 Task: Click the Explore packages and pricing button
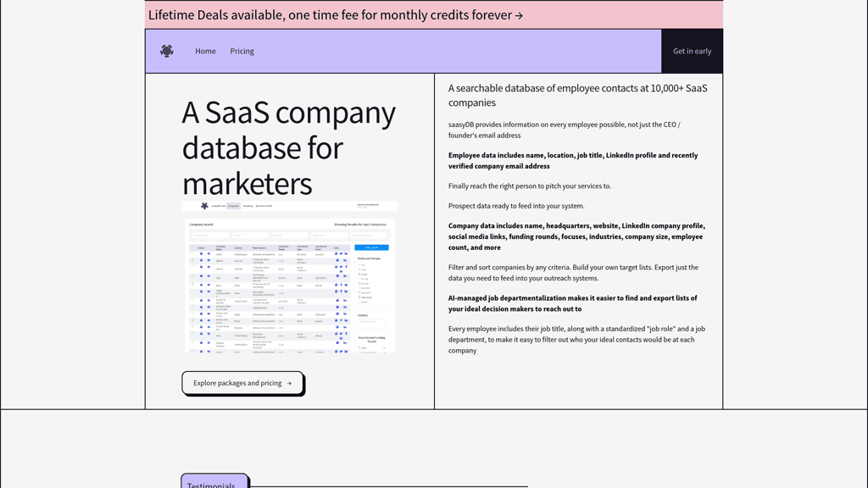pos(242,382)
